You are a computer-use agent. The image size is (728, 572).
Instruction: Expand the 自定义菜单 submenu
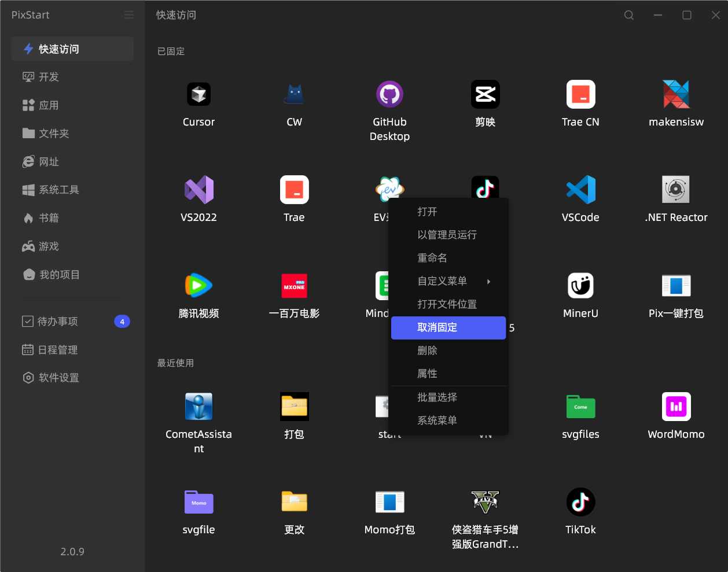pyautogui.click(x=448, y=281)
